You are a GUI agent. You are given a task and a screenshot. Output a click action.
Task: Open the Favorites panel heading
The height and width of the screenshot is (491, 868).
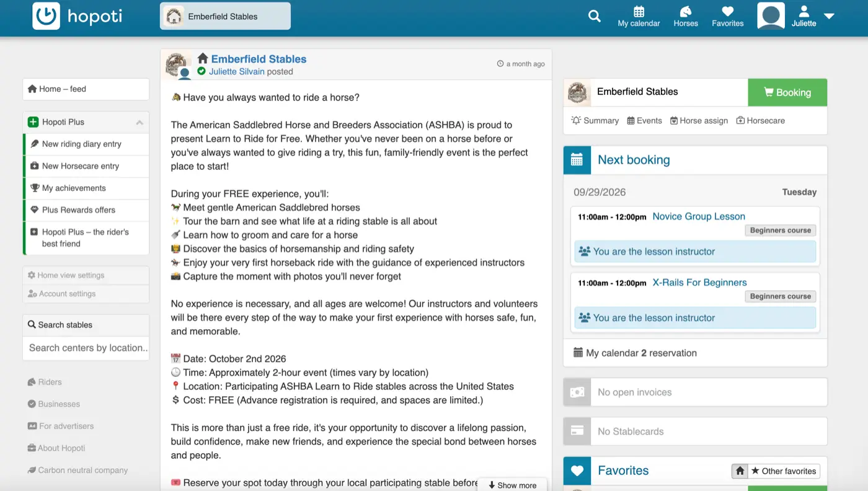pos(623,471)
